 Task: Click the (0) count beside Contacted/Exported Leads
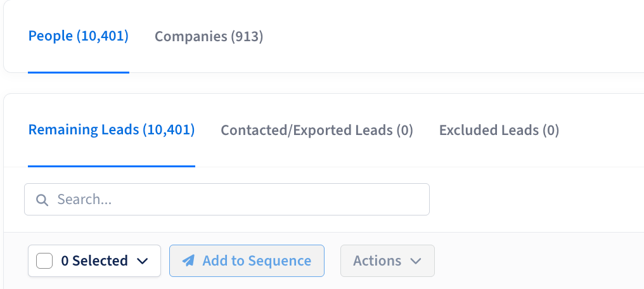[404, 131]
